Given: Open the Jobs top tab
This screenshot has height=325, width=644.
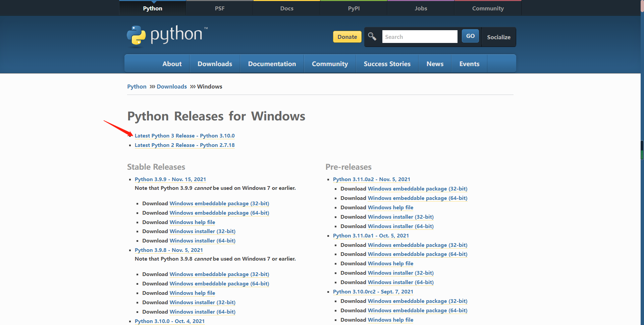Looking at the screenshot, I should click(421, 8).
